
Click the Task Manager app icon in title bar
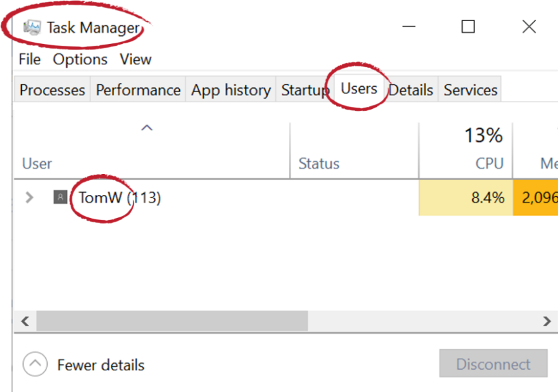coord(32,28)
